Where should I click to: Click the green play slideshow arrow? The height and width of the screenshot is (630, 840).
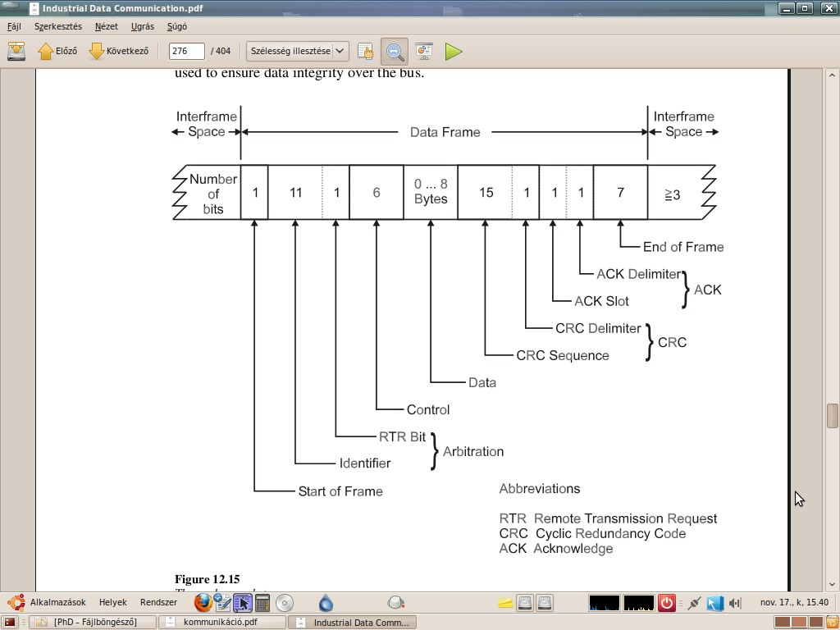(x=453, y=51)
